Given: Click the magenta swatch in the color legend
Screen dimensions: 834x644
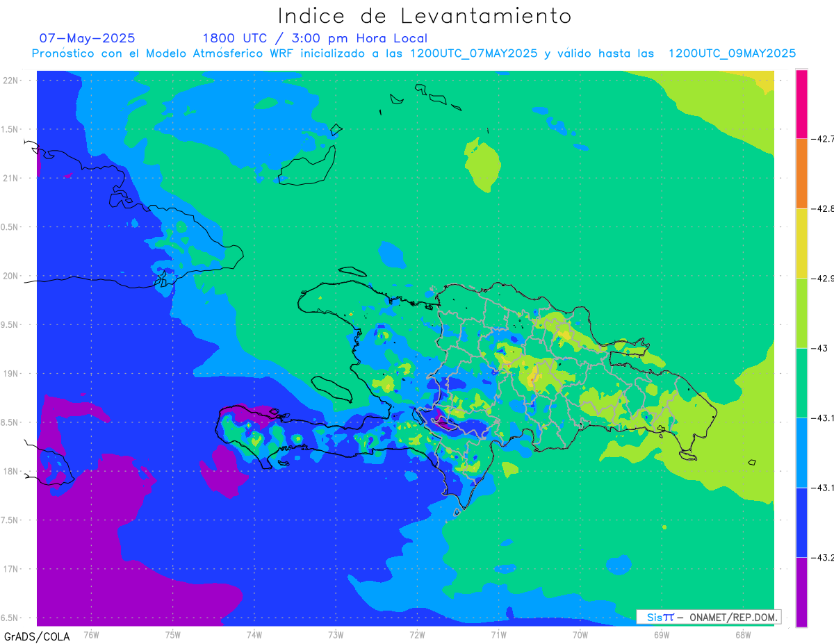Looking at the screenshot, I should (801, 104).
